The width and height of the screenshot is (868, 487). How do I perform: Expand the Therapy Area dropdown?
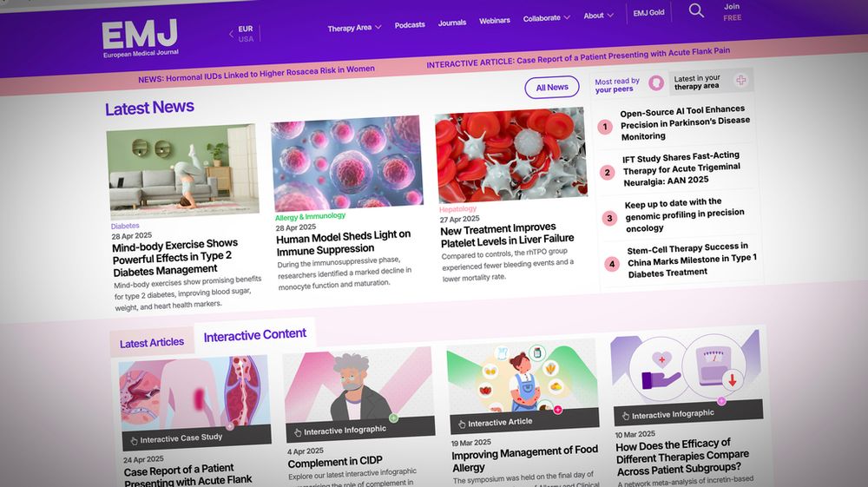pos(354,28)
